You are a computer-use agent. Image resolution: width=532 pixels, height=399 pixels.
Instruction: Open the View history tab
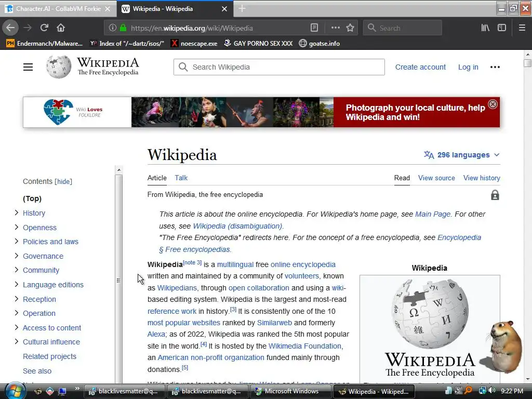482,178
